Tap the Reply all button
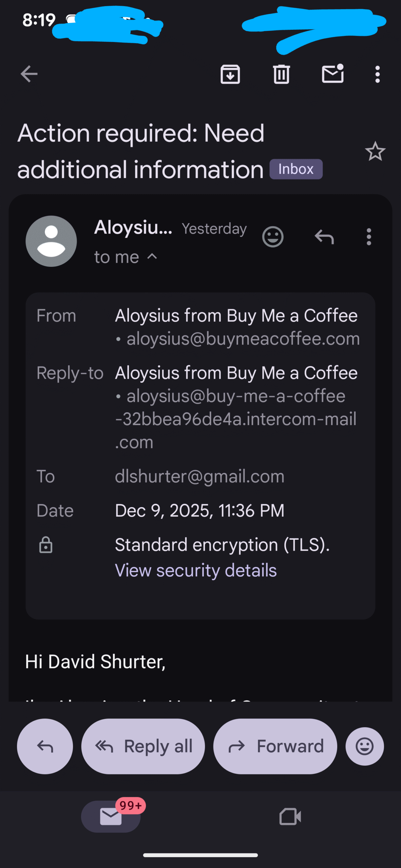 (x=143, y=746)
